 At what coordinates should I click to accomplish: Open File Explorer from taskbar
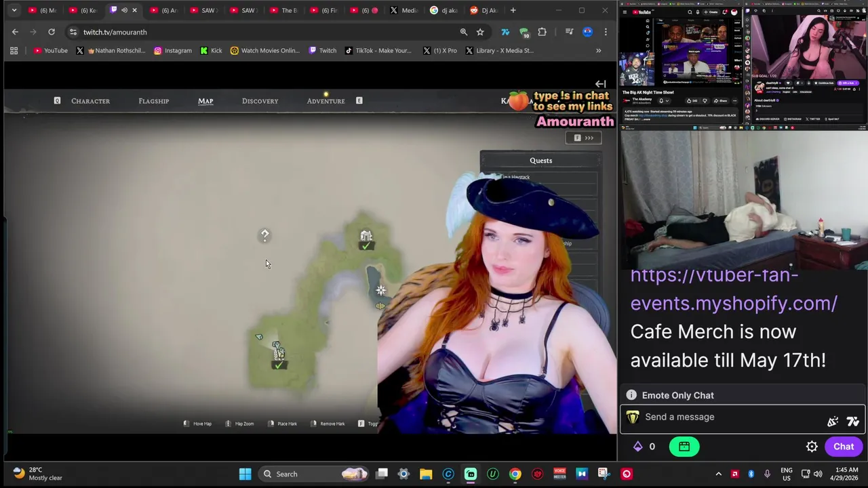[x=426, y=474]
